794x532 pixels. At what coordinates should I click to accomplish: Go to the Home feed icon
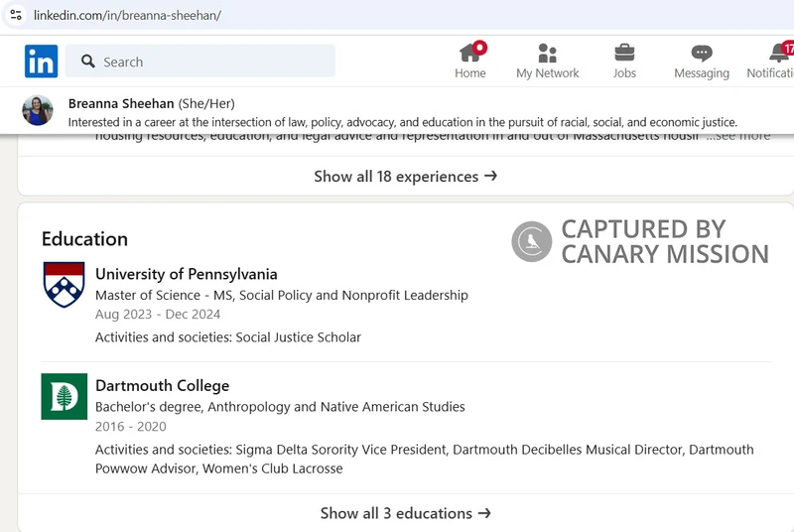point(469,53)
